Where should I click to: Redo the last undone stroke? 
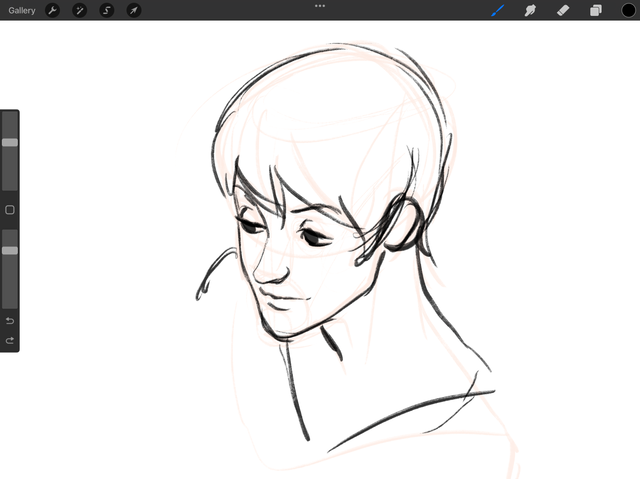coord(10,340)
